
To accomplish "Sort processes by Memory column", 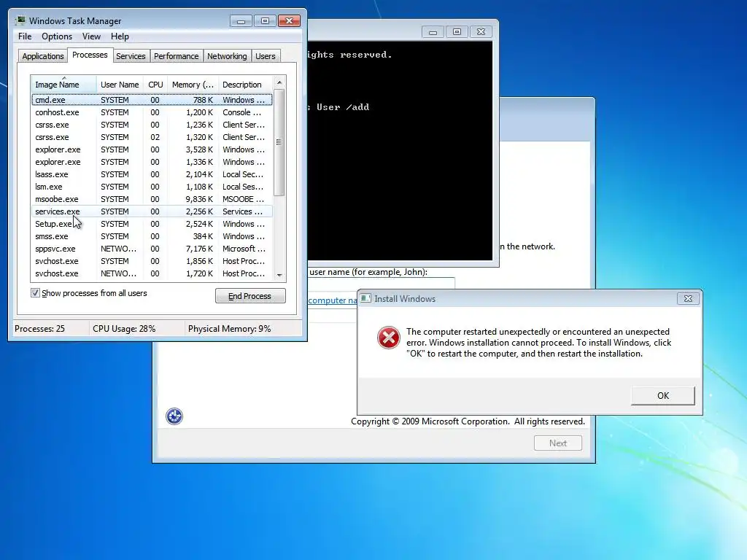I will click(x=193, y=85).
